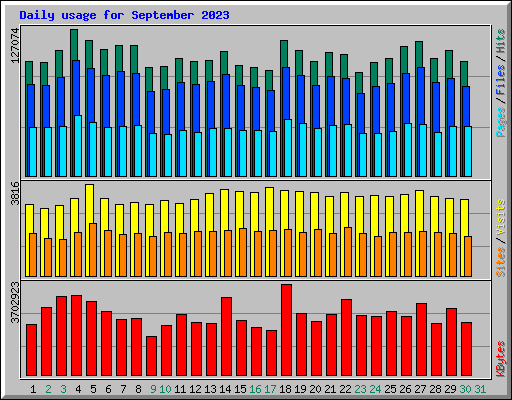Click the yellow 'Visits' legend label

(500, 218)
